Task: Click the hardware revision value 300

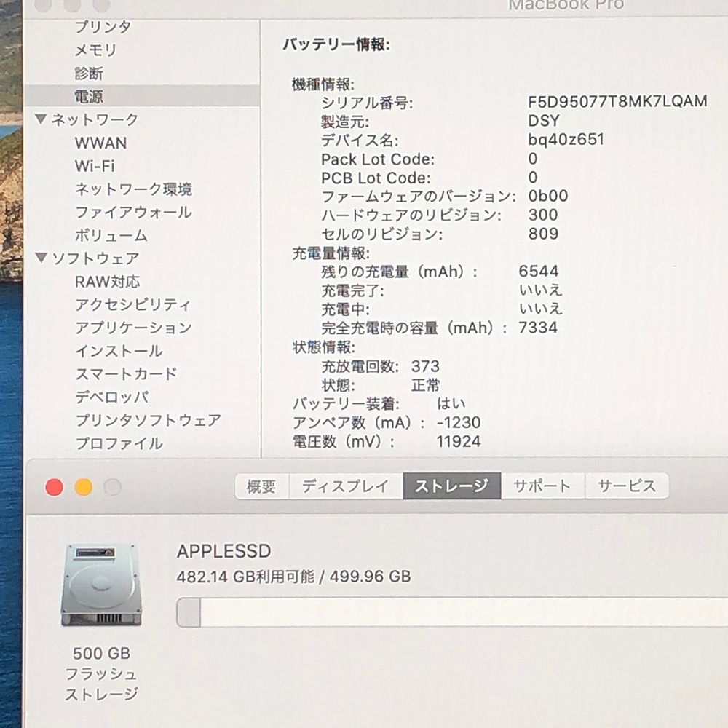Action: coord(543,215)
